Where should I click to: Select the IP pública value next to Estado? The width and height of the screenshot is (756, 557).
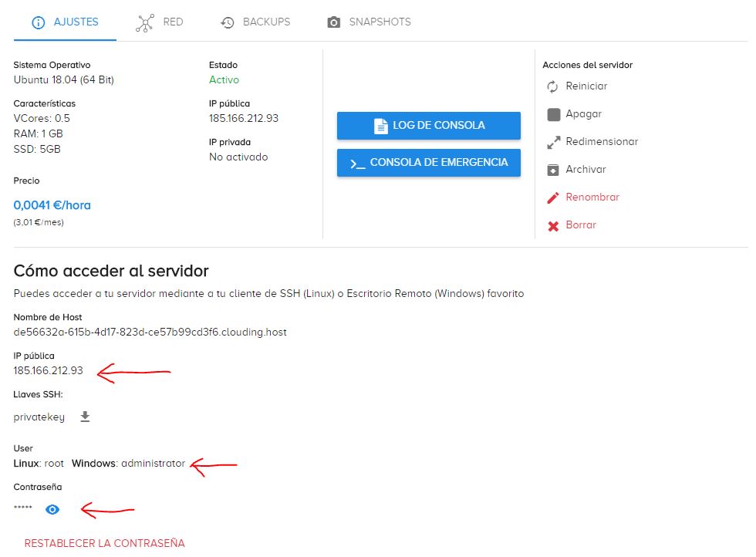tap(244, 119)
